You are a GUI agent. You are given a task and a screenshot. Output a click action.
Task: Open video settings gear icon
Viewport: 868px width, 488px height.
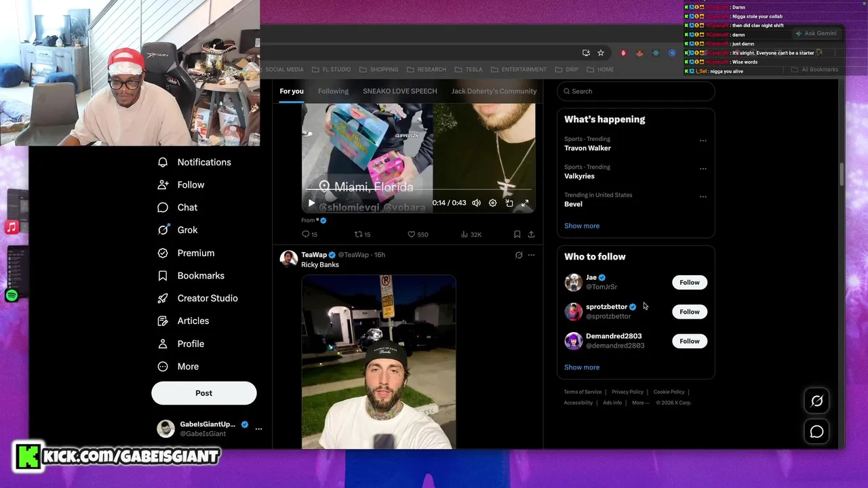[x=493, y=203]
